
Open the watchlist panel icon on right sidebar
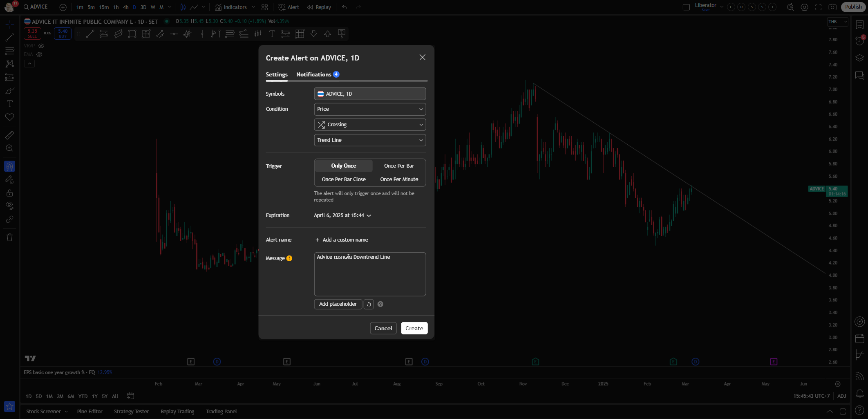[860, 25]
